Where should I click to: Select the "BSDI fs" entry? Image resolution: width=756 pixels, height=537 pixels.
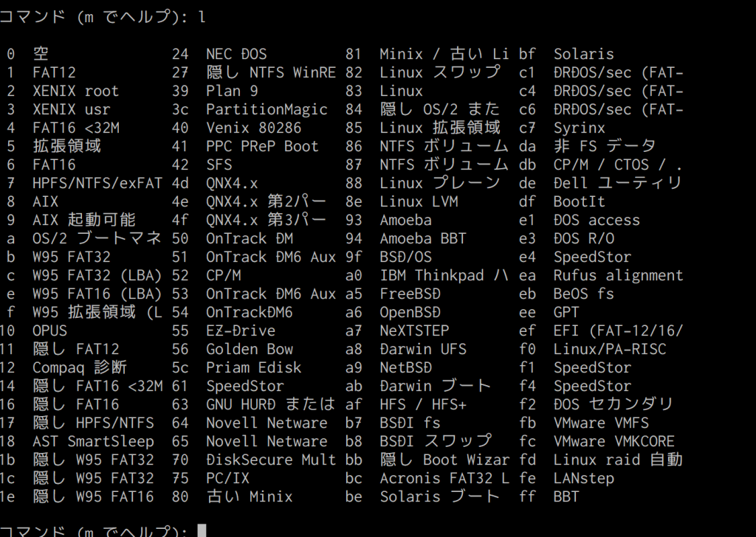pyautogui.click(x=410, y=423)
